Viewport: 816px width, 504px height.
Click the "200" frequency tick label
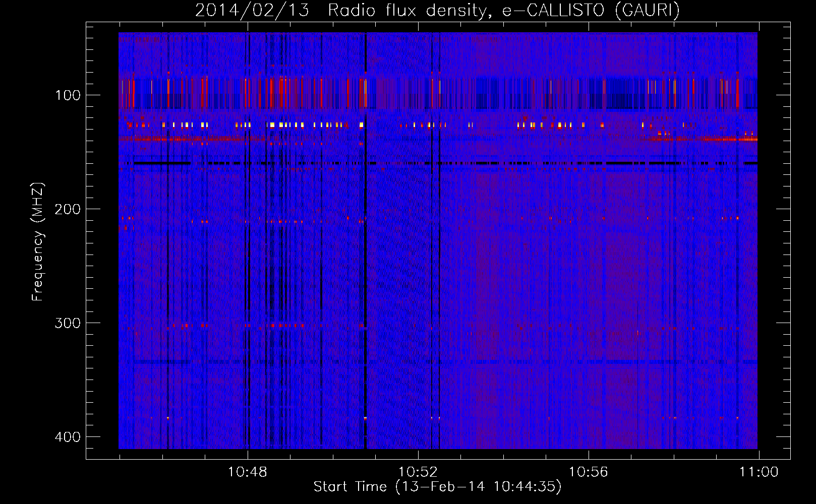click(68, 209)
